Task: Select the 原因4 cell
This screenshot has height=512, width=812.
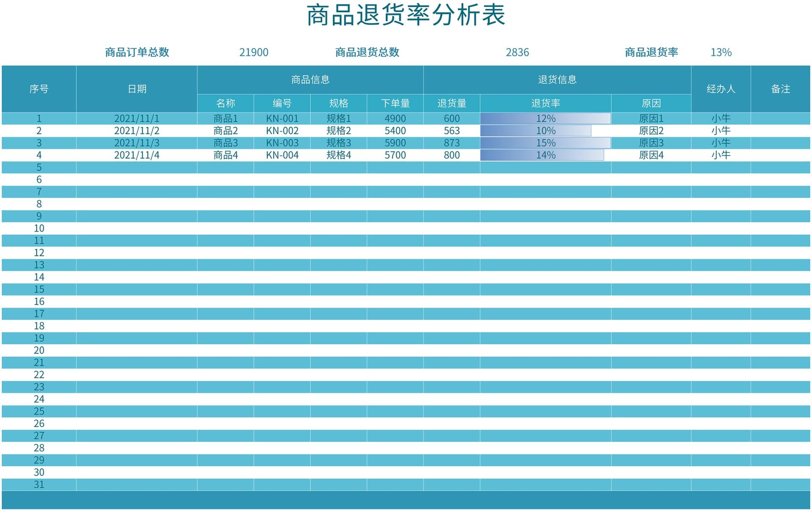Action: click(651, 155)
